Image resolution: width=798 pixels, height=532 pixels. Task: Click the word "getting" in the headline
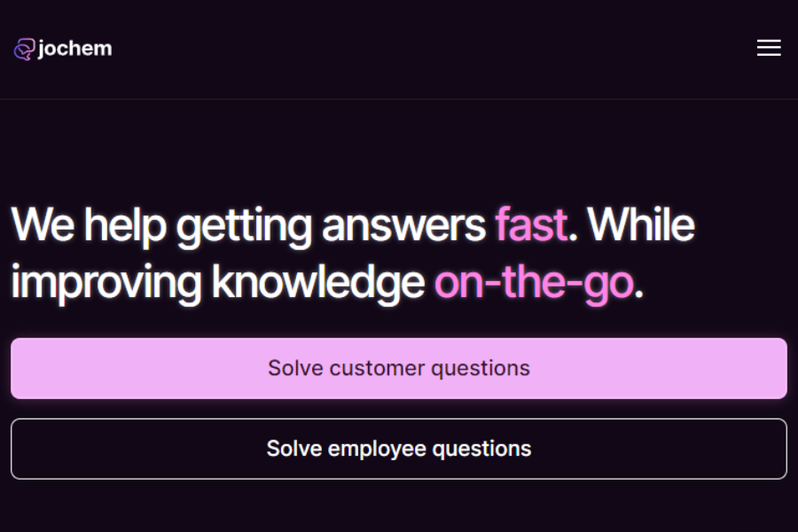click(x=244, y=227)
